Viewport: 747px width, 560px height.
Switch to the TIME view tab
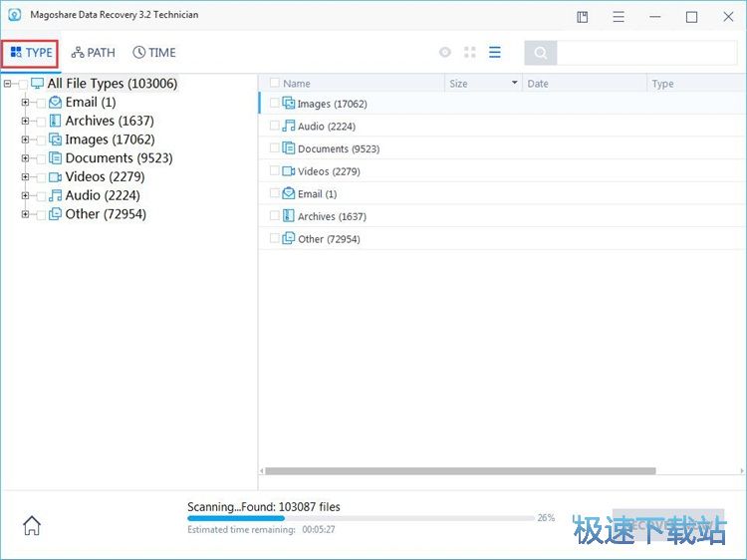point(154,53)
